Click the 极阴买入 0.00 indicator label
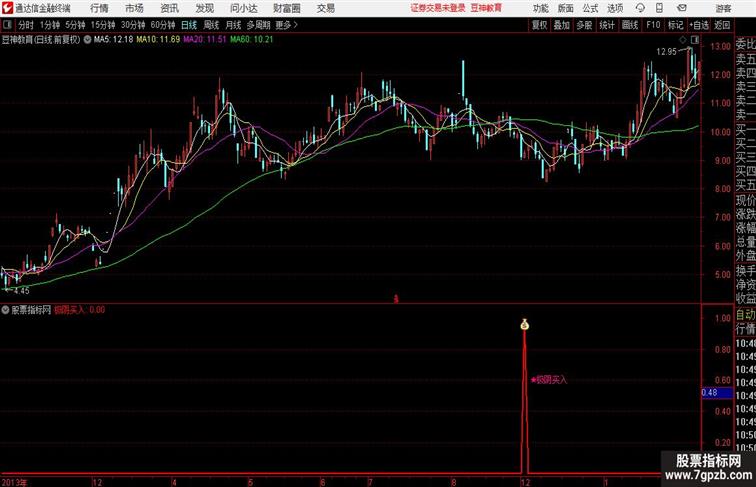756x487 pixels. click(80, 310)
